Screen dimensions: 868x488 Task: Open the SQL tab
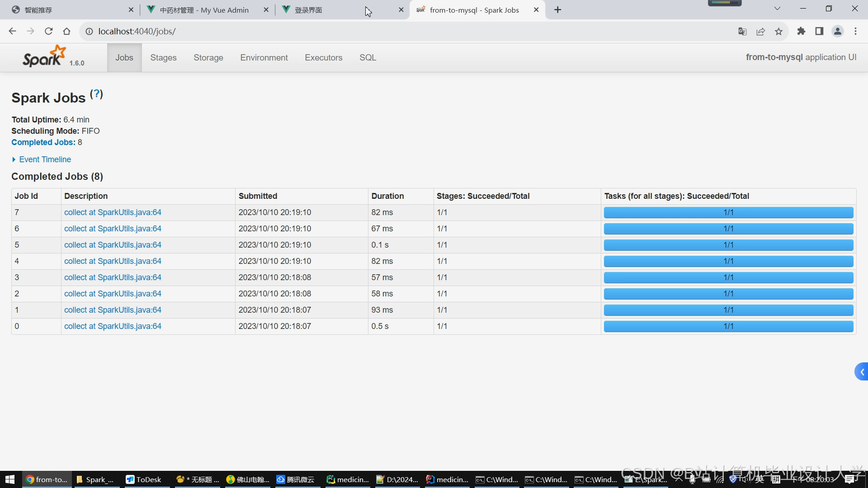[x=368, y=57]
